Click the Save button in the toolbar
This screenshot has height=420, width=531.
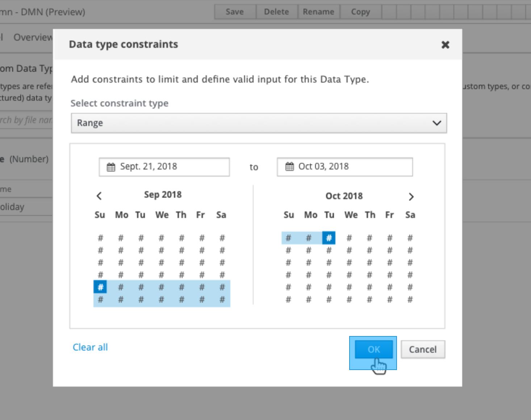click(x=235, y=12)
